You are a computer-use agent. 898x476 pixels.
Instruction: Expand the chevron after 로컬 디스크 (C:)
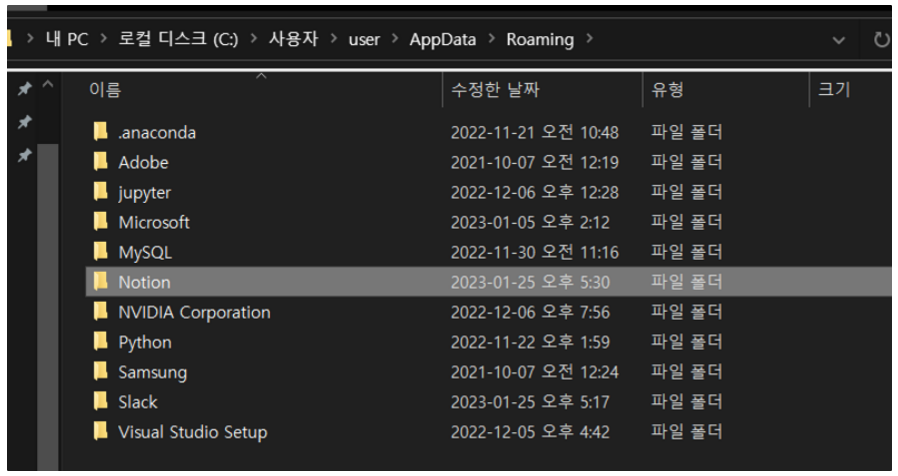254,38
